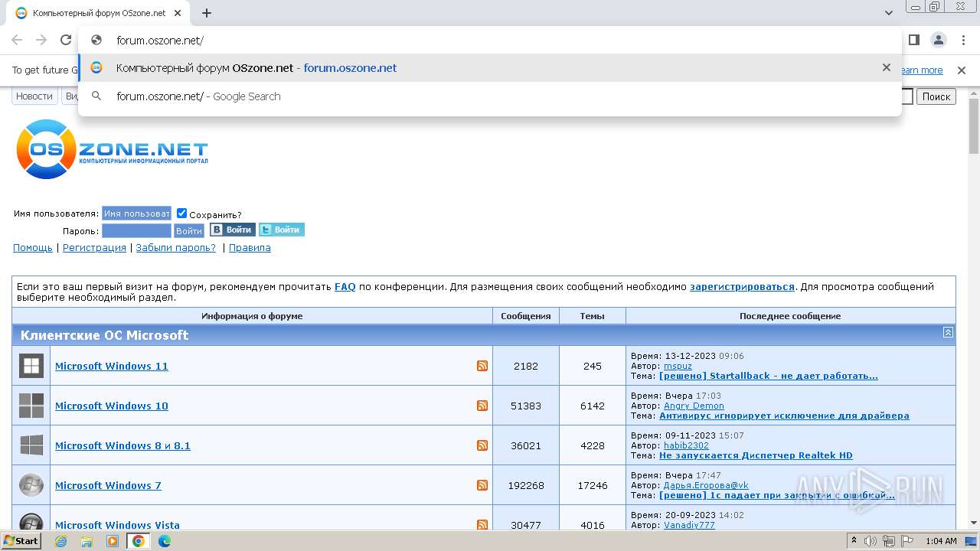Log in via VK Войти button
Screen dimensions: 980x551
(x=233, y=230)
